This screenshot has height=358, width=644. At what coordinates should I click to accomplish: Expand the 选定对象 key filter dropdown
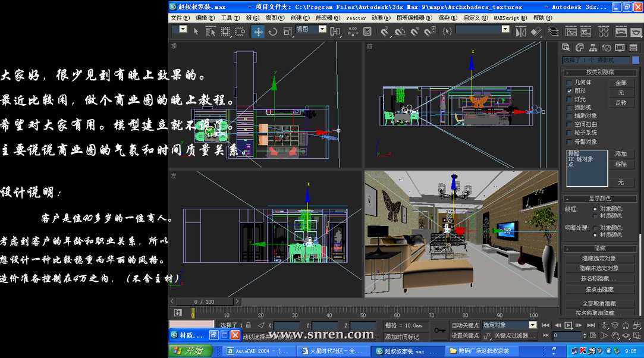click(532, 325)
